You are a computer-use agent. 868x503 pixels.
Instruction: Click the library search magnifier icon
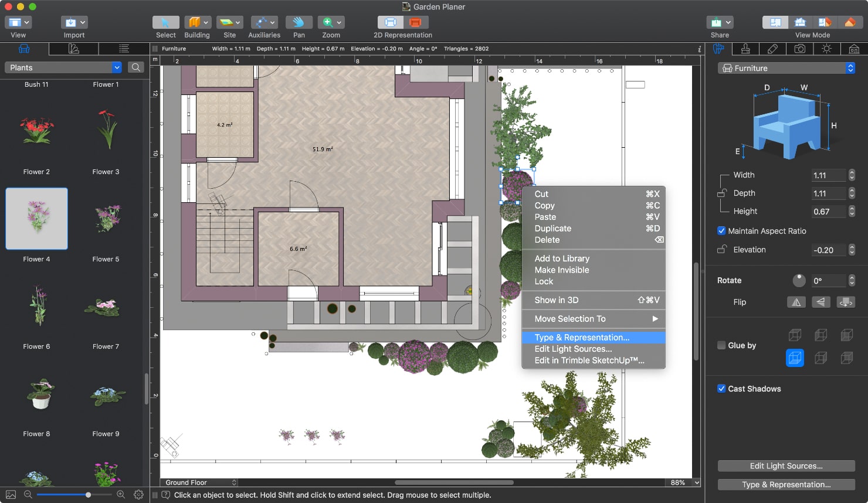pos(135,67)
